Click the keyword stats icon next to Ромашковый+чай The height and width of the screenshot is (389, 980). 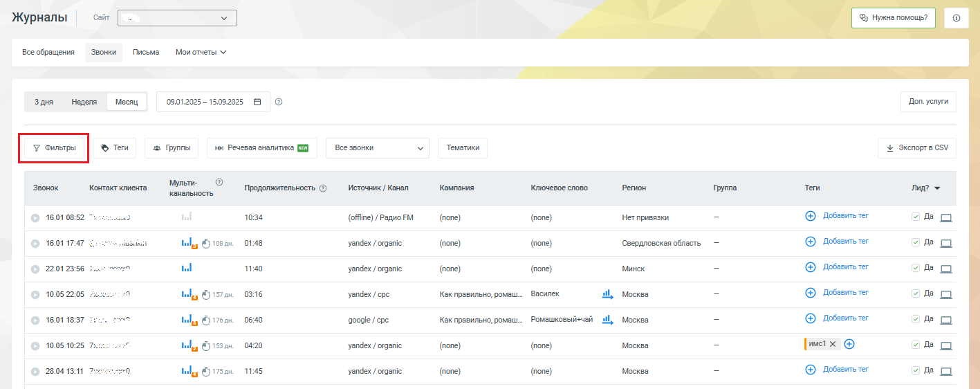tap(608, 320)
